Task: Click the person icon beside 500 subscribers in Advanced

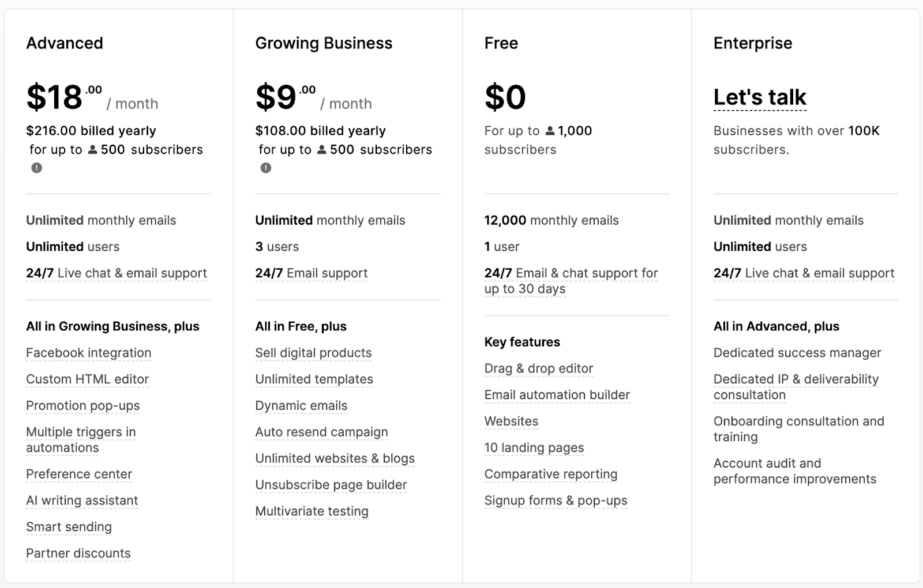Action: 92,150
